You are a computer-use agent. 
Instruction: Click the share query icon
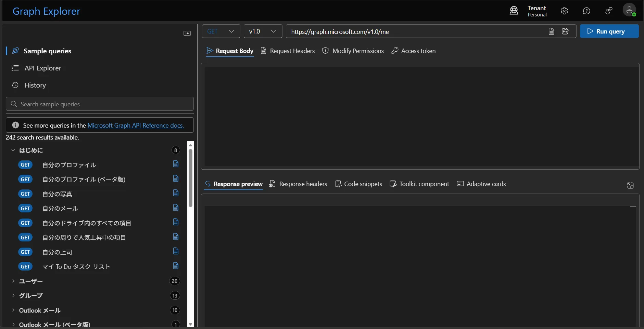tap(565, 31)
